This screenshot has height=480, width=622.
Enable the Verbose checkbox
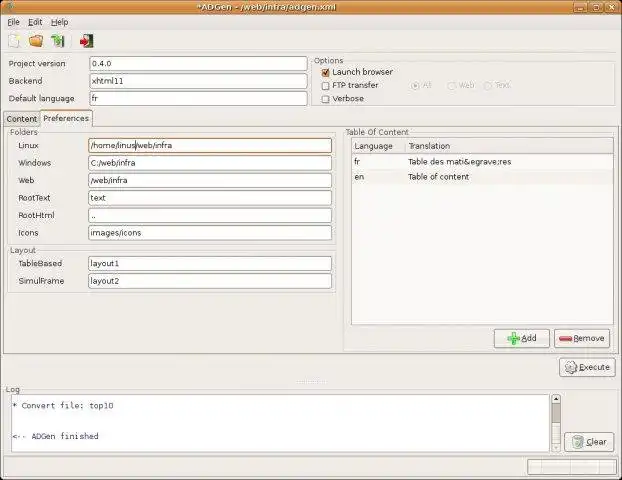pos(325,99)
